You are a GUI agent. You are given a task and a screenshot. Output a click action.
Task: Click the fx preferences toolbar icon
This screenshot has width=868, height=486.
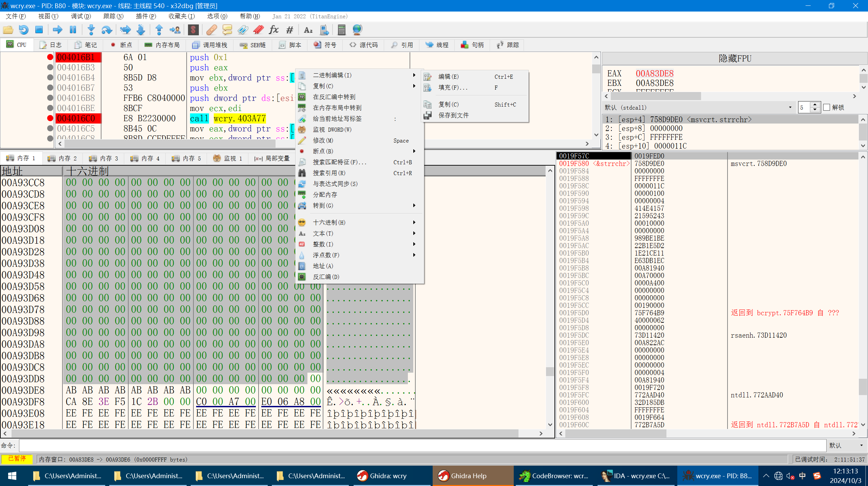click(273, 30)
